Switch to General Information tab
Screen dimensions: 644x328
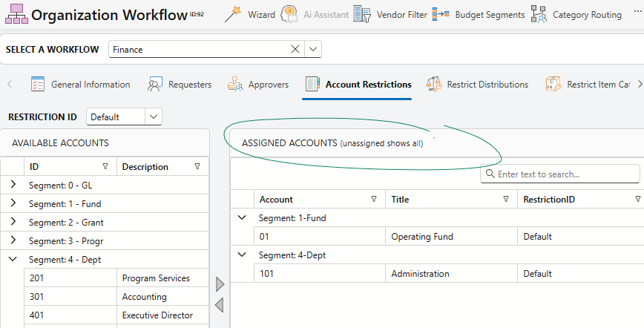click(80, 85)
